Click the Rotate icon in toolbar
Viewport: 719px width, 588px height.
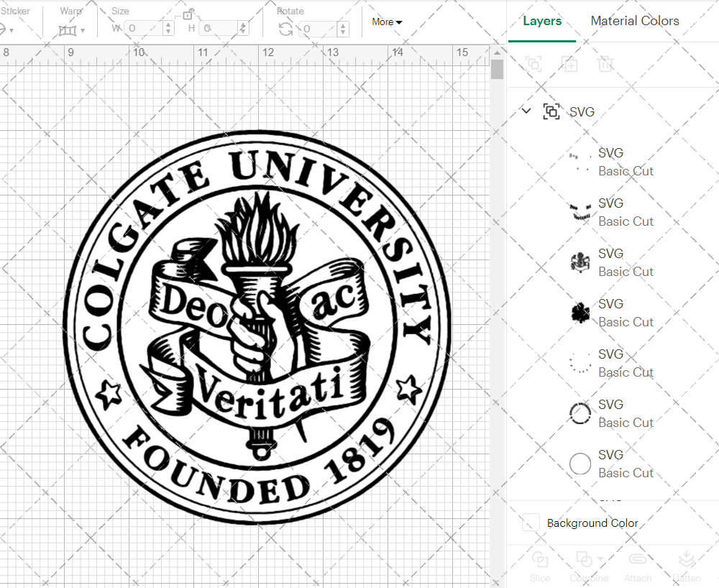[x=285, y=29]
